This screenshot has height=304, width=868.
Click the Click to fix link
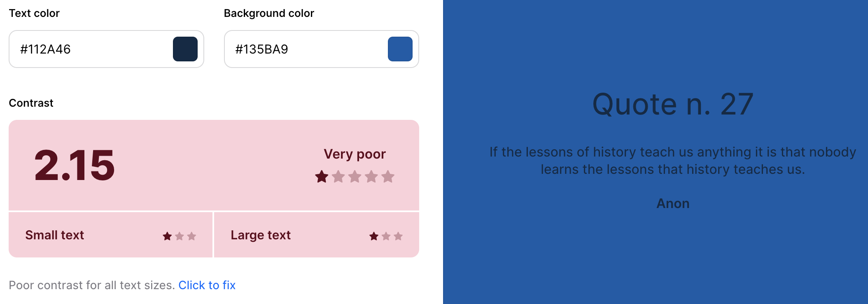click(x=207, y=285)
